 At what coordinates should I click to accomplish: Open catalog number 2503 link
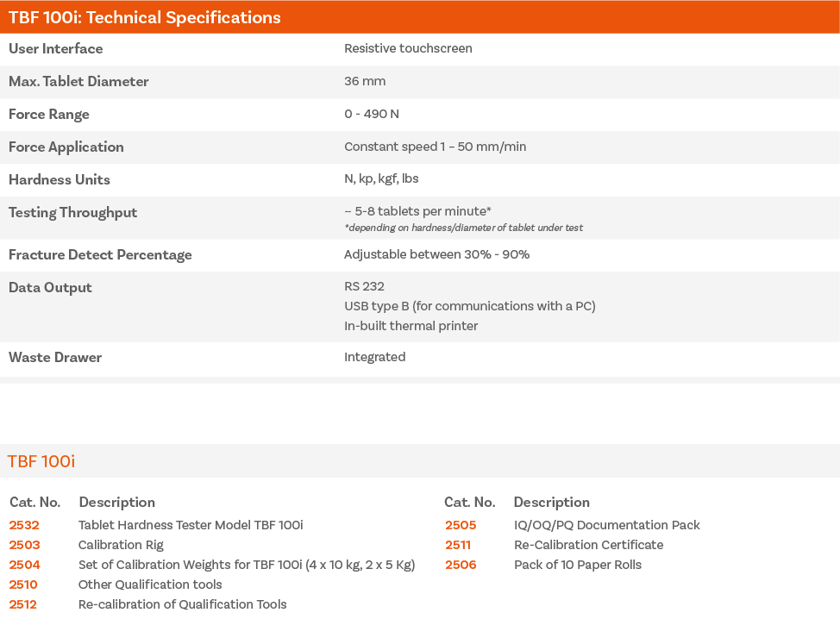click(x=23, y=545)
